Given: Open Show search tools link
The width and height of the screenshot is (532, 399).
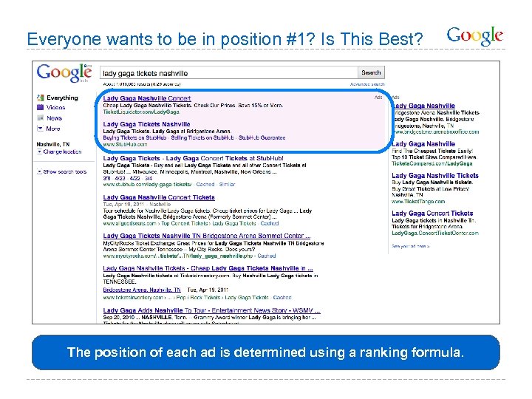Looking at the screenshot, I should click(x=65, y=171).
